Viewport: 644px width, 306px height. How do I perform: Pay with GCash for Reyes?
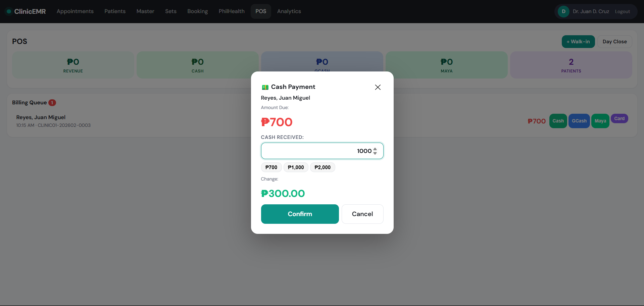click(579, 121)
